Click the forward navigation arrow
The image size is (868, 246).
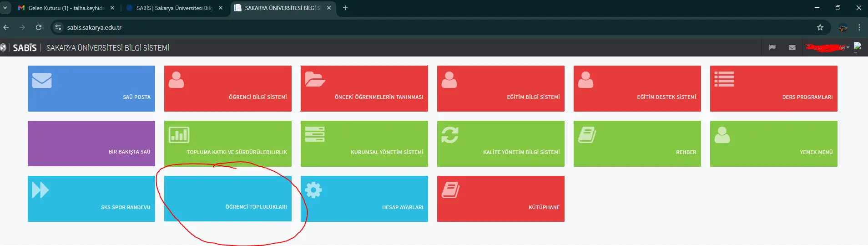tap(22, 27)
